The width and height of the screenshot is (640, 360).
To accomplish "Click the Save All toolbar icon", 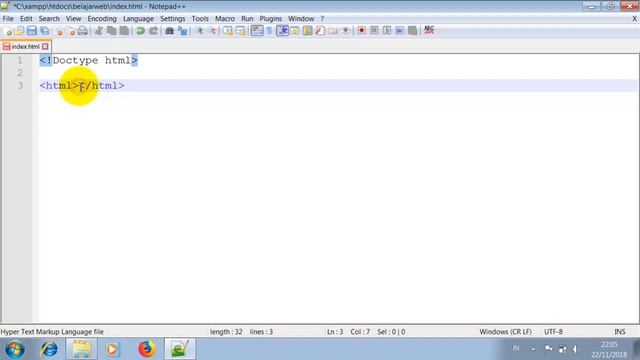I will [44, 31].
